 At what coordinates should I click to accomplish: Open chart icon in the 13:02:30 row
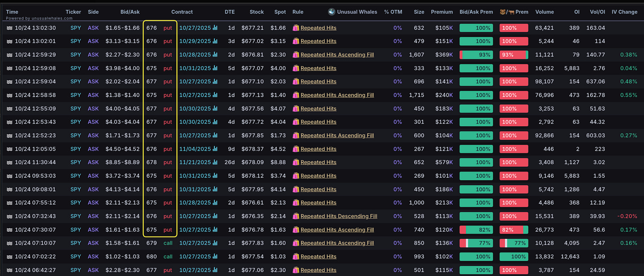click(x=215, y=28)
